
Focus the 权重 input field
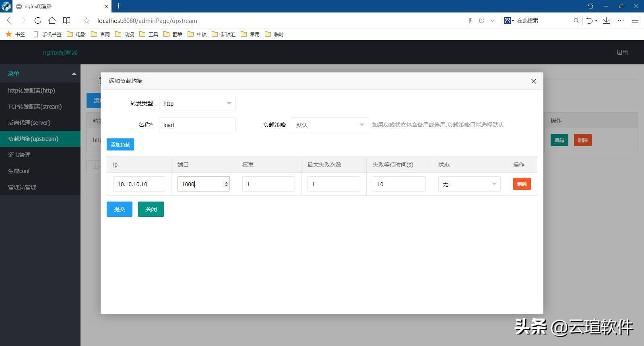268,184
